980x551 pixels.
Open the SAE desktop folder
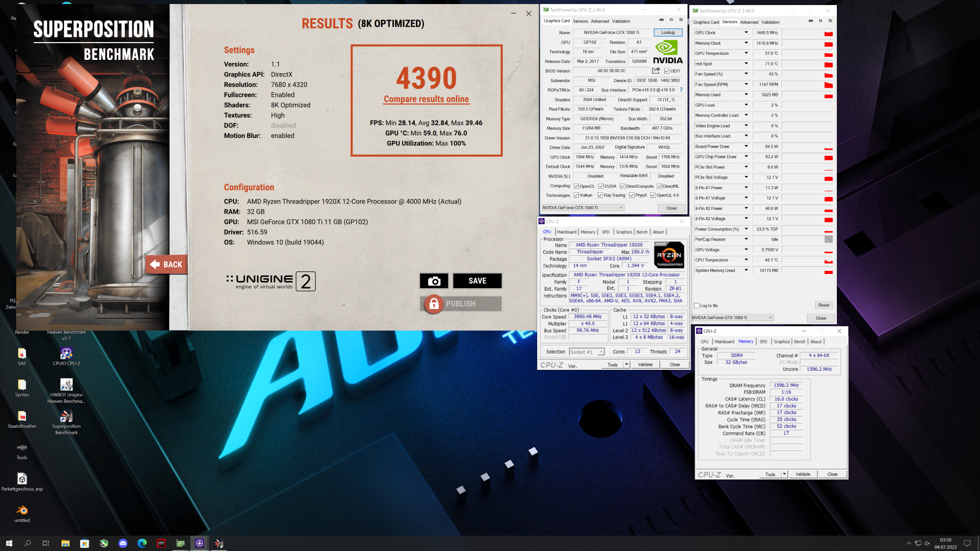22,356
